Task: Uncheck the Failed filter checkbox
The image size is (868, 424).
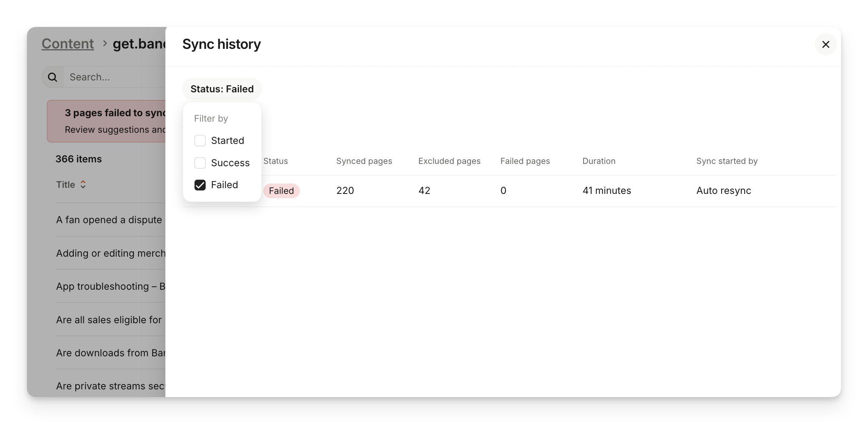Action: pos(200,185)
